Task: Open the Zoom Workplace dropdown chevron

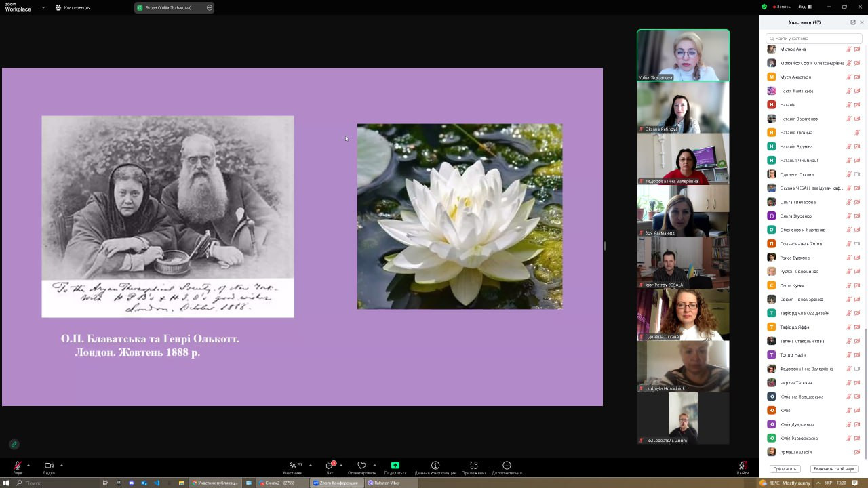Action: pos(43,7)
